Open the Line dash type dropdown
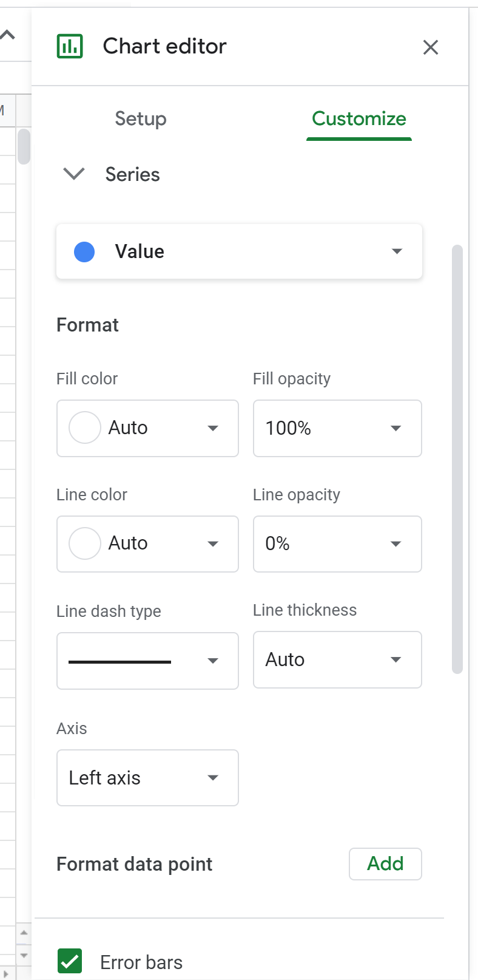478x980 pixels. pyautogui.click(x=147, y=661)
